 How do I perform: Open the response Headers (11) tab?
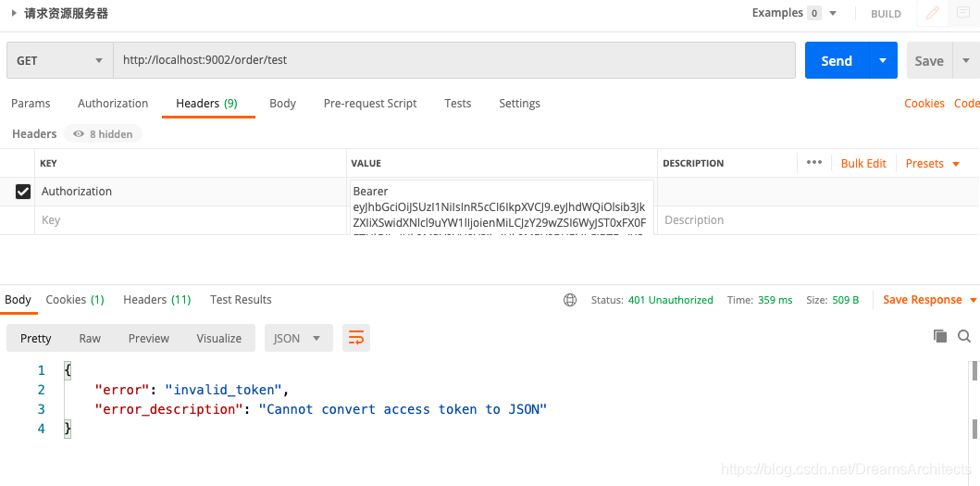[x=157, y=300]
